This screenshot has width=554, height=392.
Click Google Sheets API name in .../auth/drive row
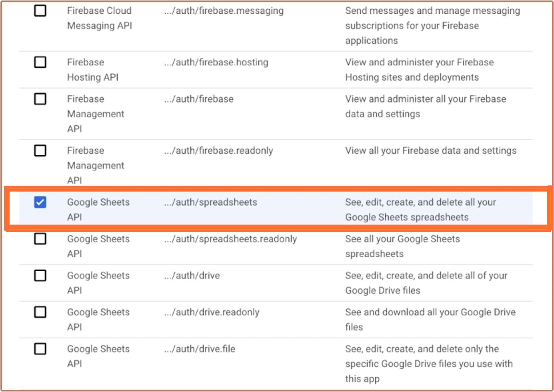[x=98, y=283]
